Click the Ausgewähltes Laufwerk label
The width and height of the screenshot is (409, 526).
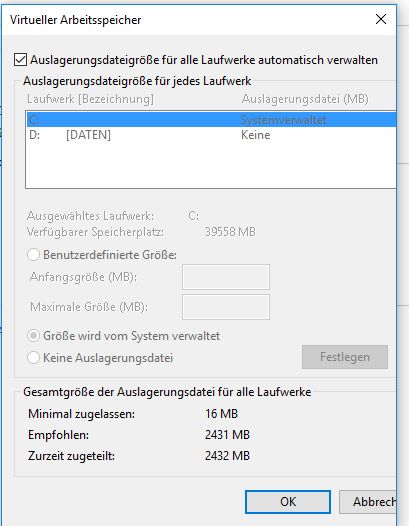tap(90, 216)
